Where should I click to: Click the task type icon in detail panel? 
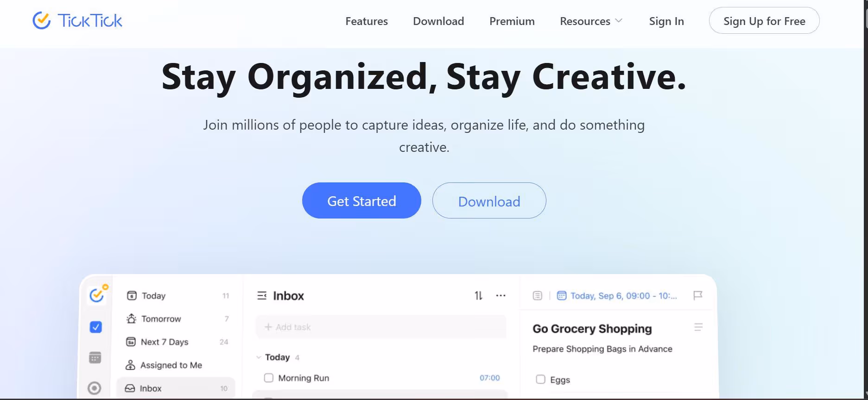pos(537,295)
